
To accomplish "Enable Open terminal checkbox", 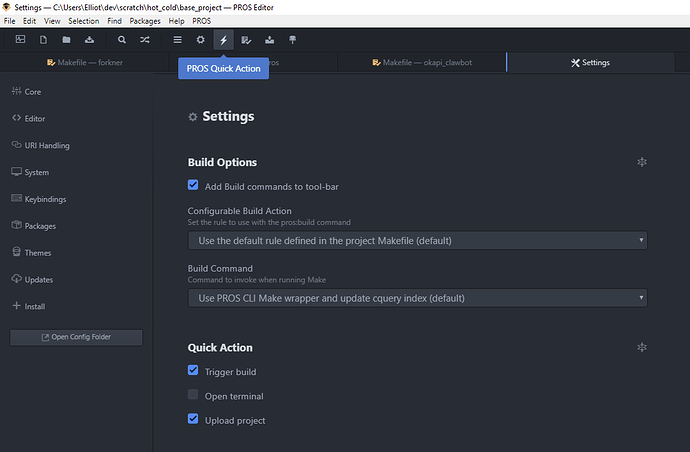I will (193, 394).
